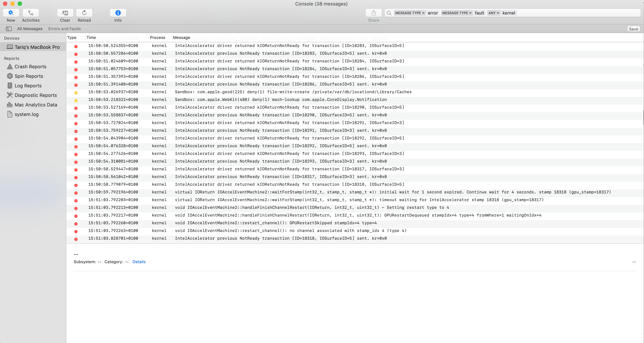Select the 'timeout waiting for IntelAccelerator' message
This screenshot has width=644, height=343.
click(x=355, y=200)
